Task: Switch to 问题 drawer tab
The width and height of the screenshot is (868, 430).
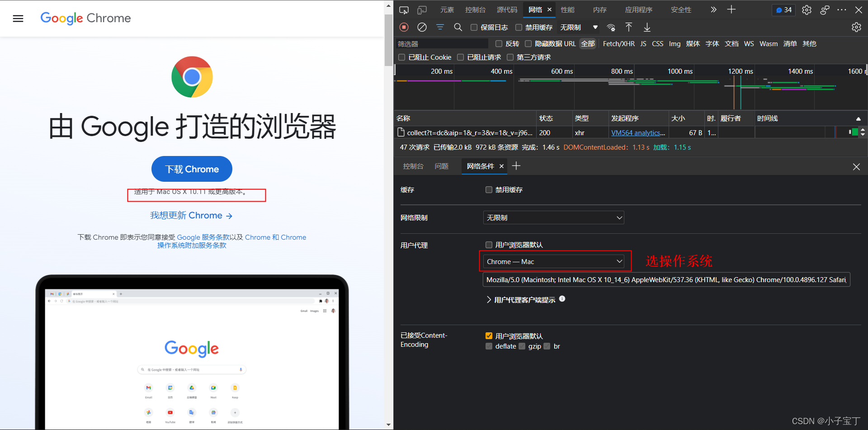Action: pyautogui.click(x=441, y=166)
